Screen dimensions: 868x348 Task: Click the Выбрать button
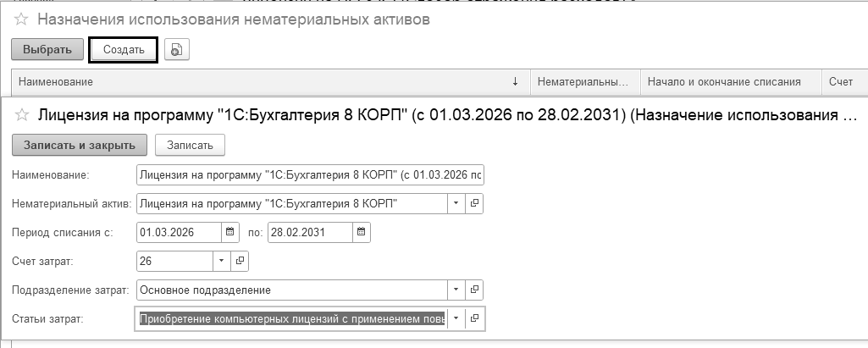47,49
